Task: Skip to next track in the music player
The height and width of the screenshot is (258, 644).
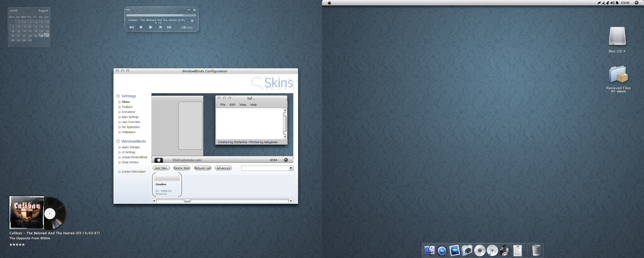Action: coord(170,27)
